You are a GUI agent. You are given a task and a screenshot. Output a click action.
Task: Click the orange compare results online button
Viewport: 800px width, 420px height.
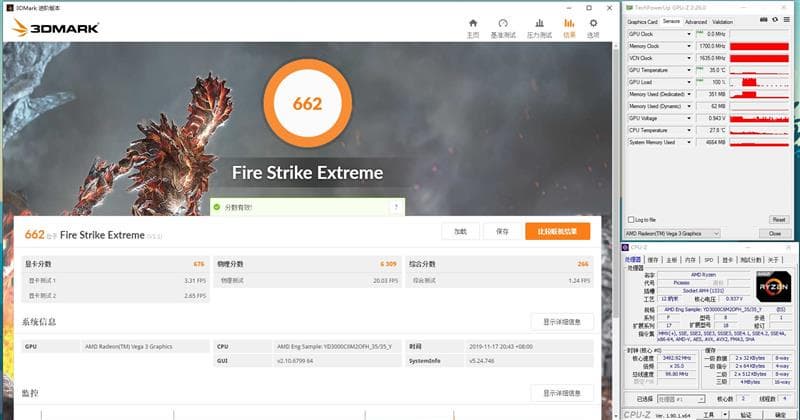557,231
